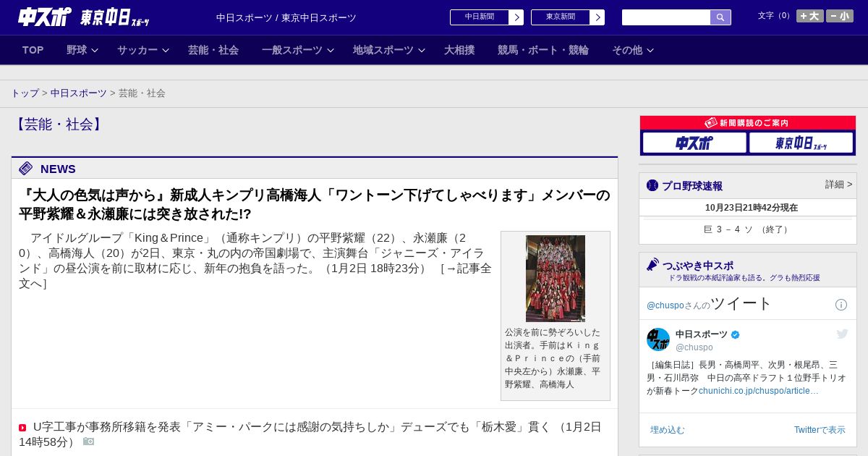Image resolution: width=868 pixels, height=456 pixels.
Task: Open その他 menu
Action: coord(627,50)
